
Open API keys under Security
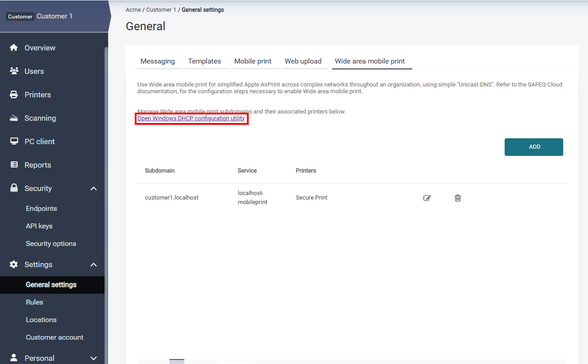tap(39, 226)
